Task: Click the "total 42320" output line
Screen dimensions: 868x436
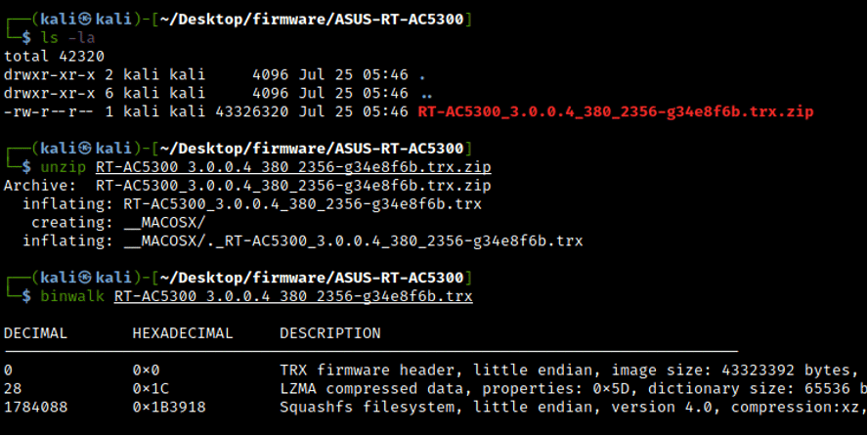Action: [x=55, y=57]
